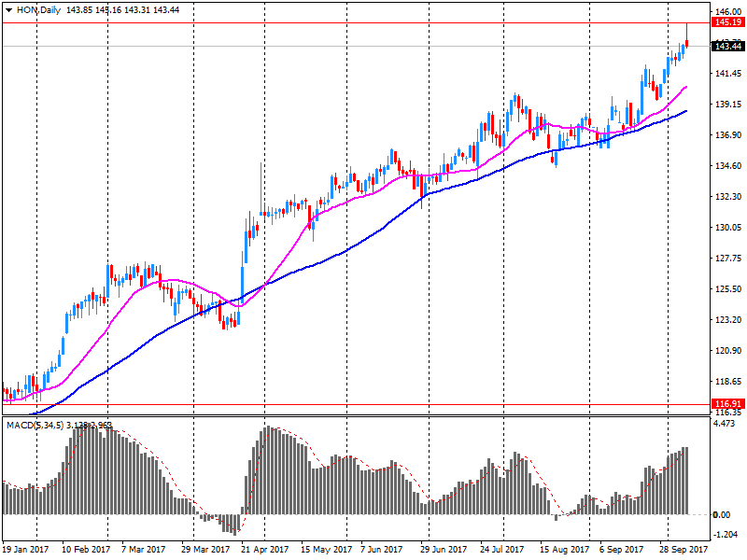
Task: Click the 28 Sep 2017 date label
Action: (684, 549)
